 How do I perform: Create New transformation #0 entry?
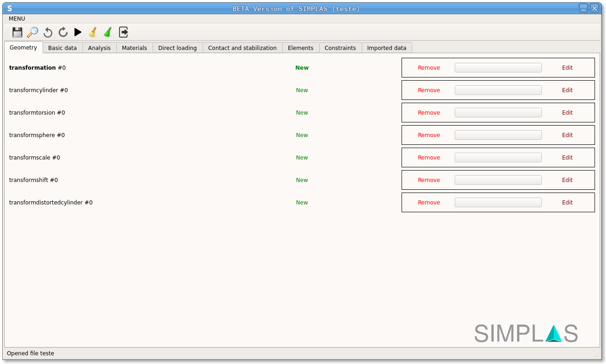point(302,68)
